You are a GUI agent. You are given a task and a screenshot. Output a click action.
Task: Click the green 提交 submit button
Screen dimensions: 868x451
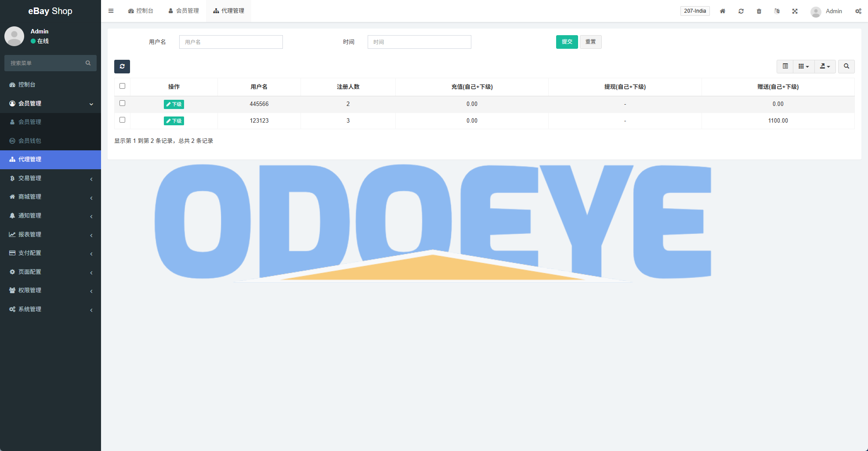[567, 42]
